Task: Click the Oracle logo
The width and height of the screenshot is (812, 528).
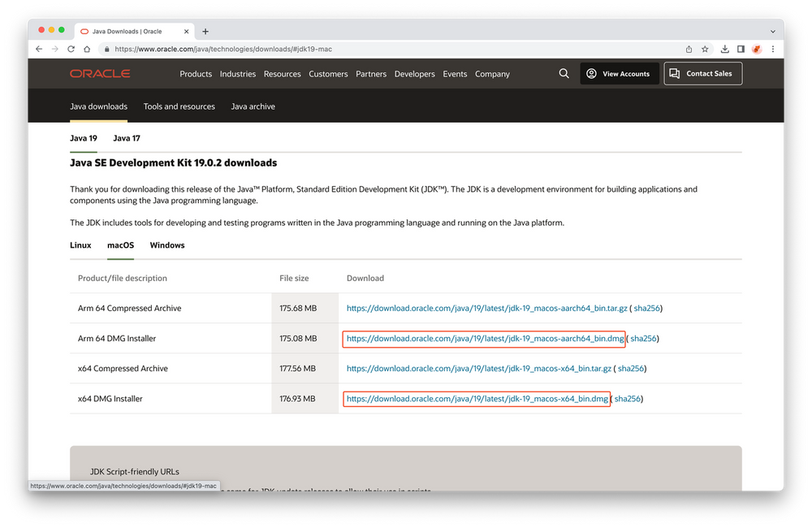Action: coord(100,74)
